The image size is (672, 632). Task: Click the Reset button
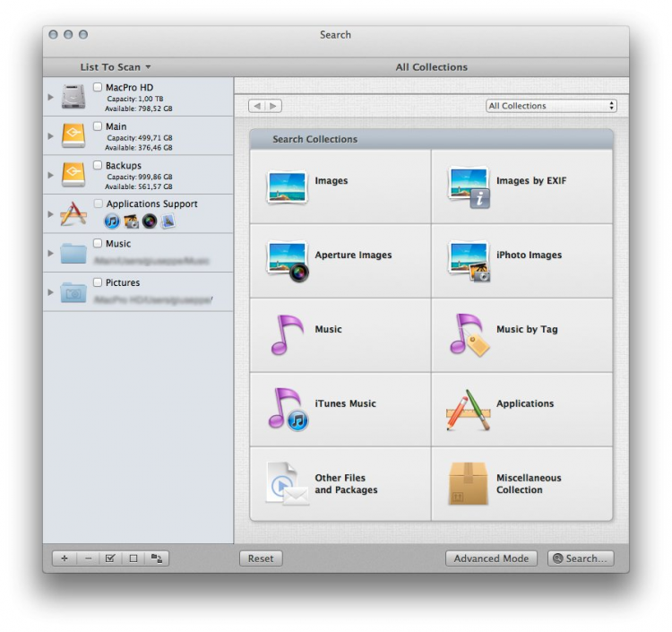click(261, 558)
